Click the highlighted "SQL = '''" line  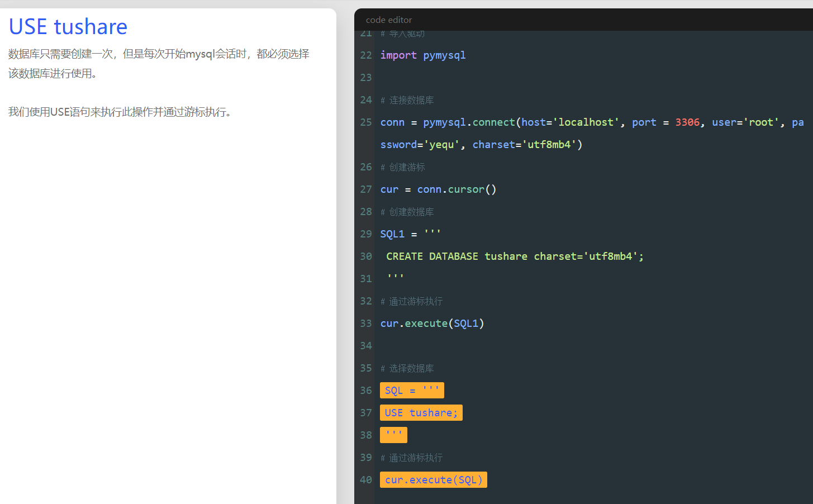412,390
